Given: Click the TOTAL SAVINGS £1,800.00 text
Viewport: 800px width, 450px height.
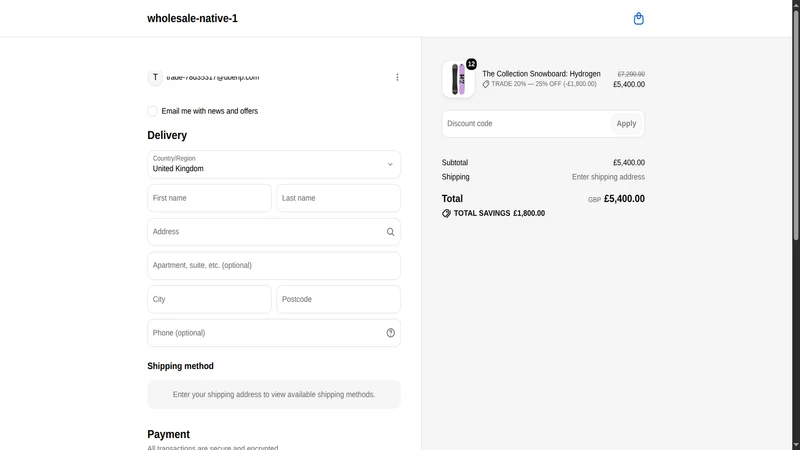Looking at the screenshot, I should pyautogui.click(x=499, y=213).
